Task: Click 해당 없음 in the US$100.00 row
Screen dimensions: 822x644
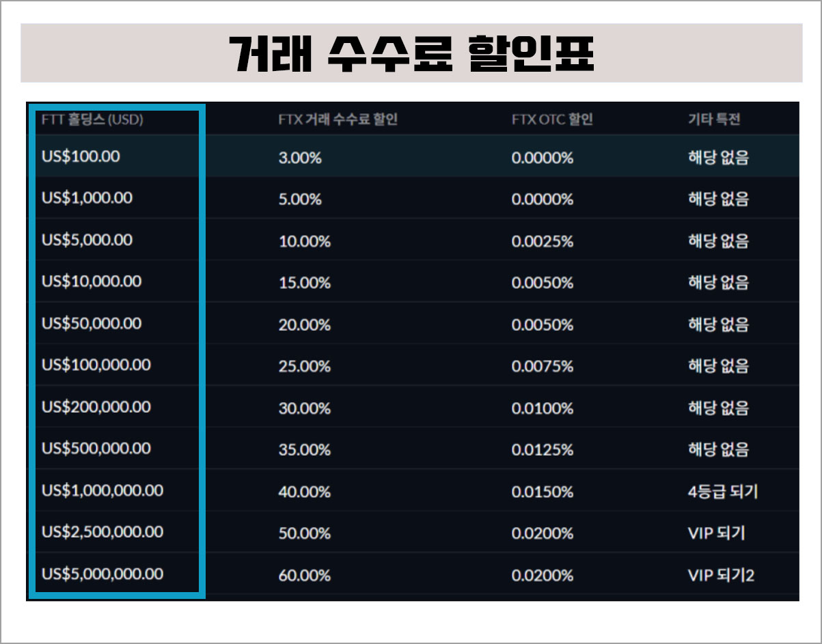Action: tap(718, 158)
